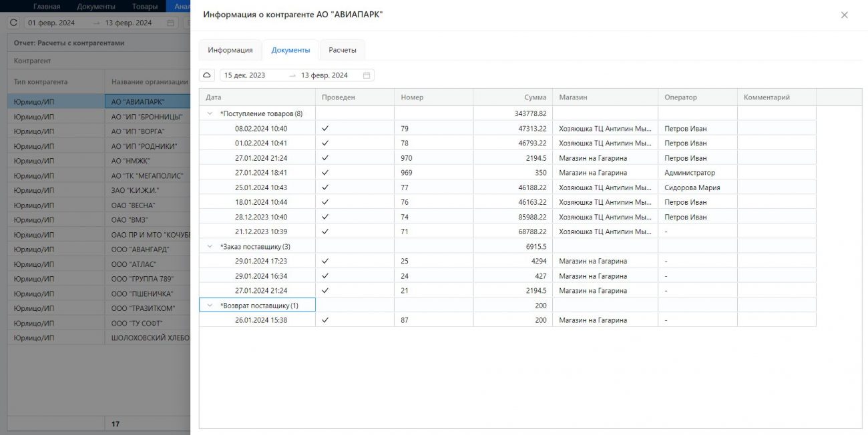Screen dimensions: 868x435
Task: Click the 13 февр. 2024 dialog end date
Action: coord(324,75)
